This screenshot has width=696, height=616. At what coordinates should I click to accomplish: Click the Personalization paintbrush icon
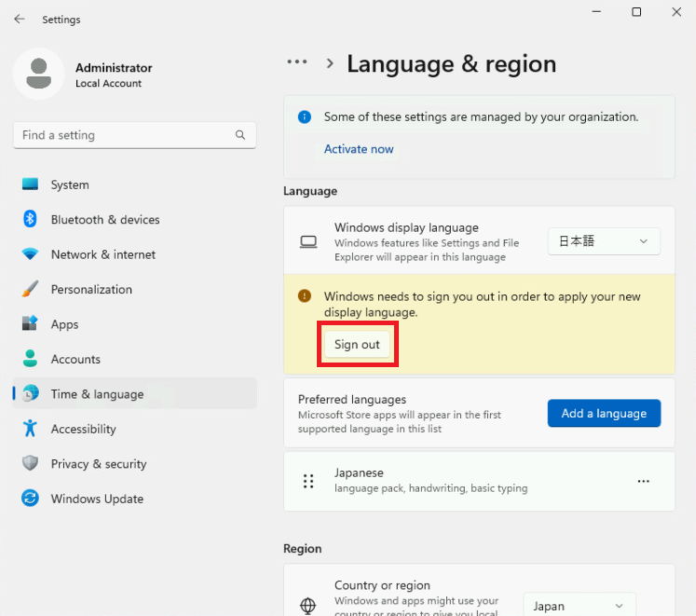(30, 289)
